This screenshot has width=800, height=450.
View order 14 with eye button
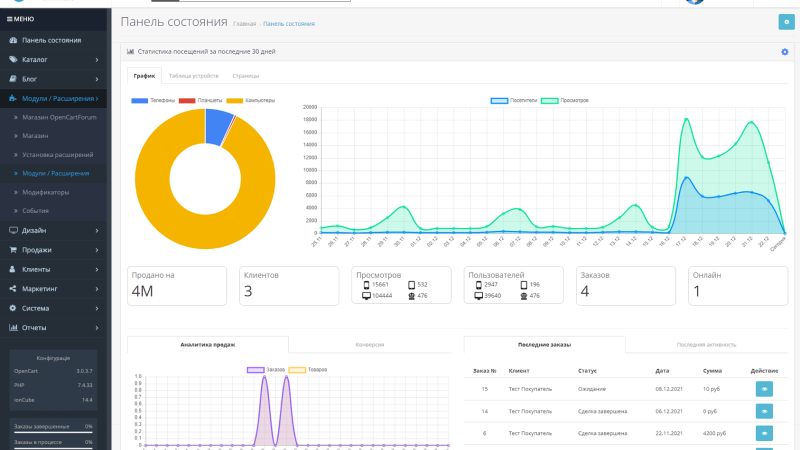(764, 411)
